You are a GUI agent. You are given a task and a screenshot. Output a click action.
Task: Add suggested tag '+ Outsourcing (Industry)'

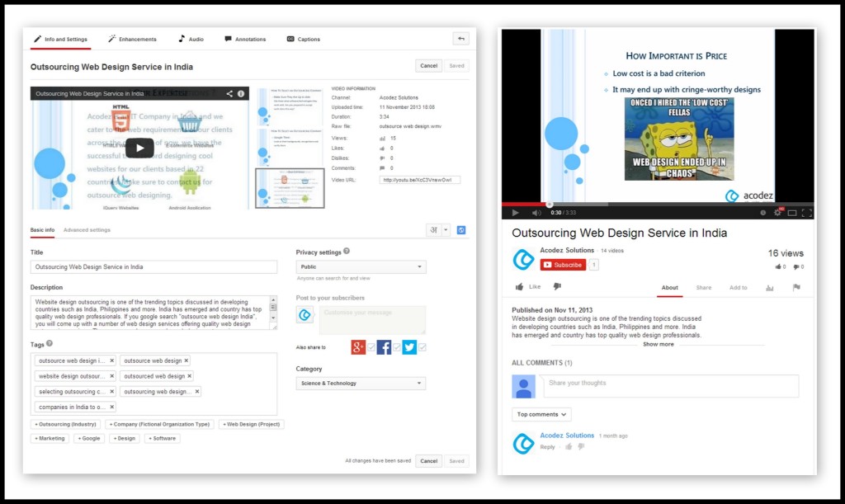(65, 424)
